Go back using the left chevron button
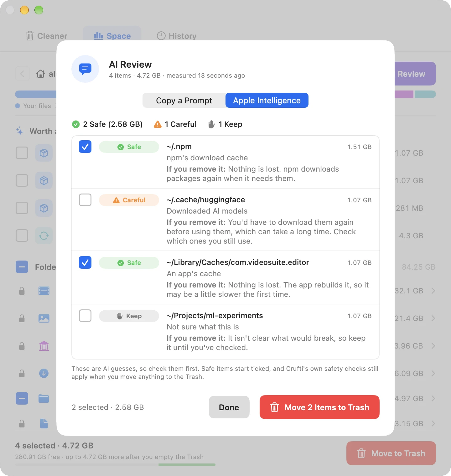Image resolution: width=451 pixels, height=476 pixels. point(22,74)
